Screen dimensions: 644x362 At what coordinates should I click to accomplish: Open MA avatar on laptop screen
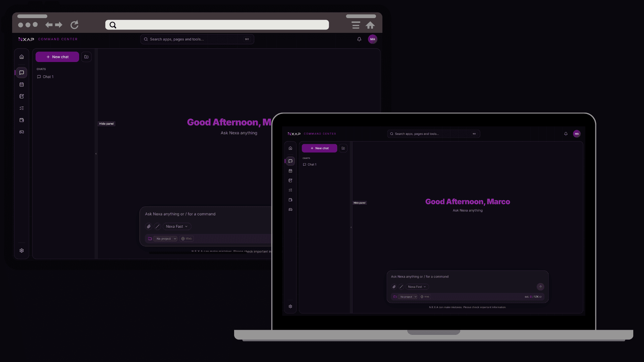(577, 134)
